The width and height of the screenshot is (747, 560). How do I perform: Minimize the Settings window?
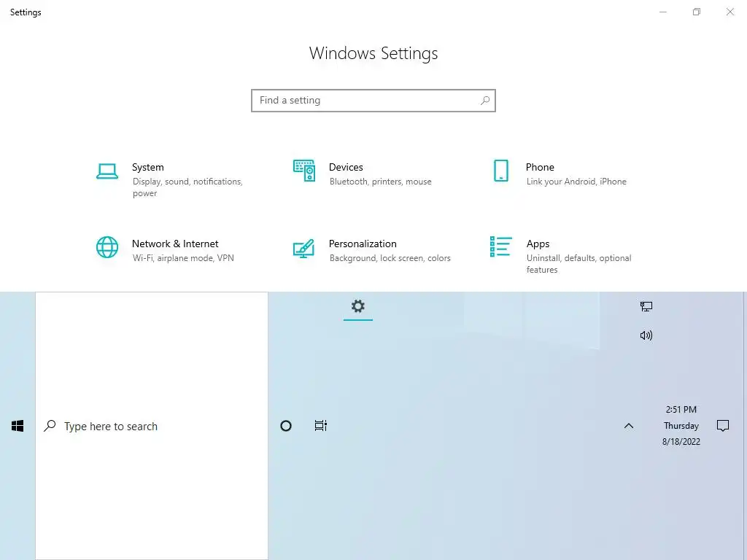click(x=663, y=12)
